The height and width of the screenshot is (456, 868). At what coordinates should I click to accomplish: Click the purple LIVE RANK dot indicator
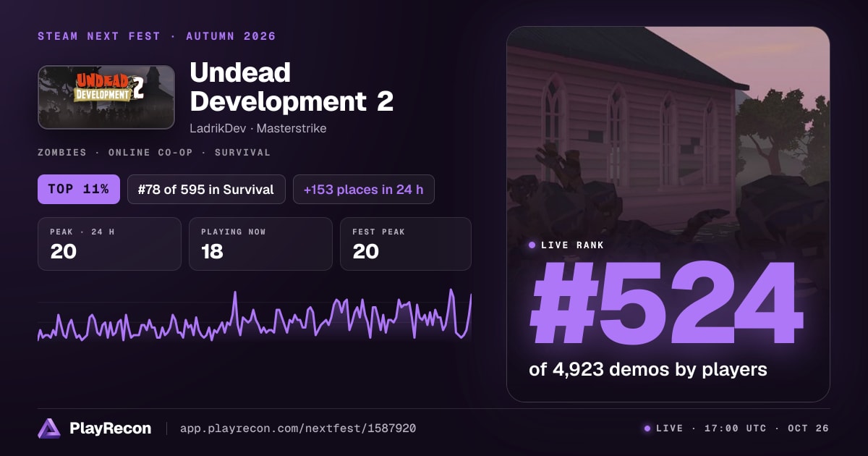532,245
